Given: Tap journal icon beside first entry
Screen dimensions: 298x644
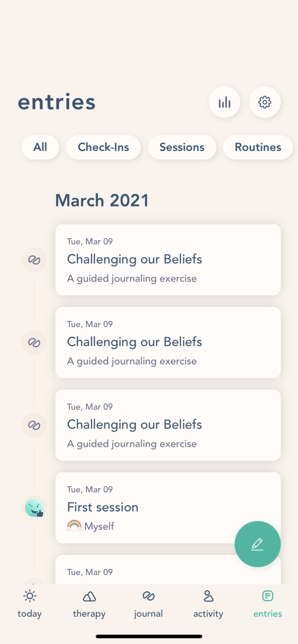Looking at the screenshot, I should (34, 260).
